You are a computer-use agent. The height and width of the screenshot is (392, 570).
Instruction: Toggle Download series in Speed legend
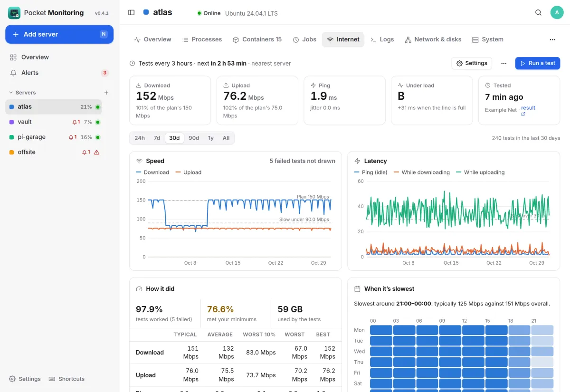point(152,172)
